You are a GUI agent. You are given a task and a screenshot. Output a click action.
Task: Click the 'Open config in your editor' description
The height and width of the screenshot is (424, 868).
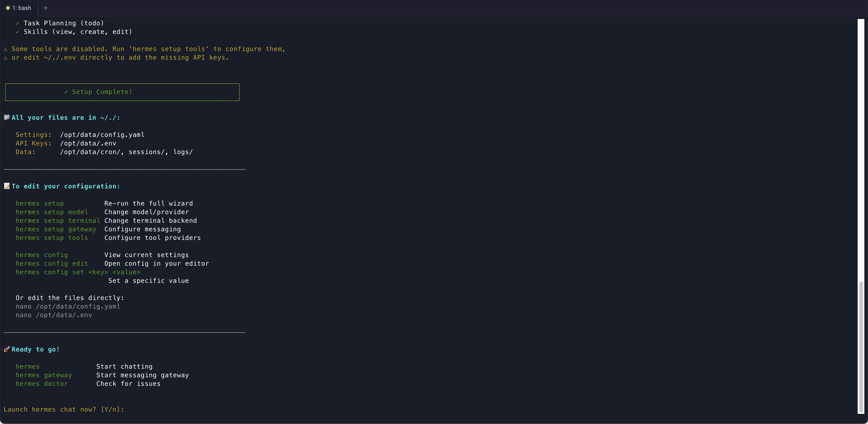157,263
